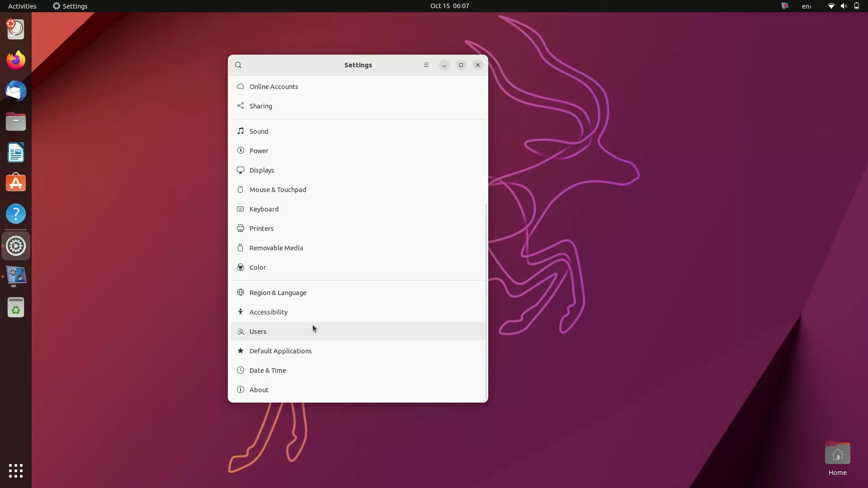Open the Settings hamburger menu

(x=426, y=65)
